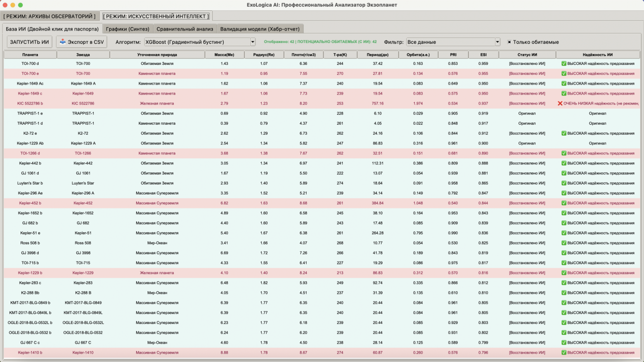Switch to 'Графики (Синтез)' tab
This screenshot has height=362, width=644.
128,29
